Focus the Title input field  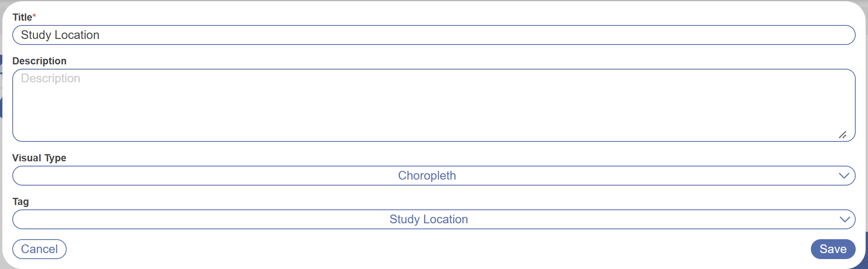tap(433, 35)
